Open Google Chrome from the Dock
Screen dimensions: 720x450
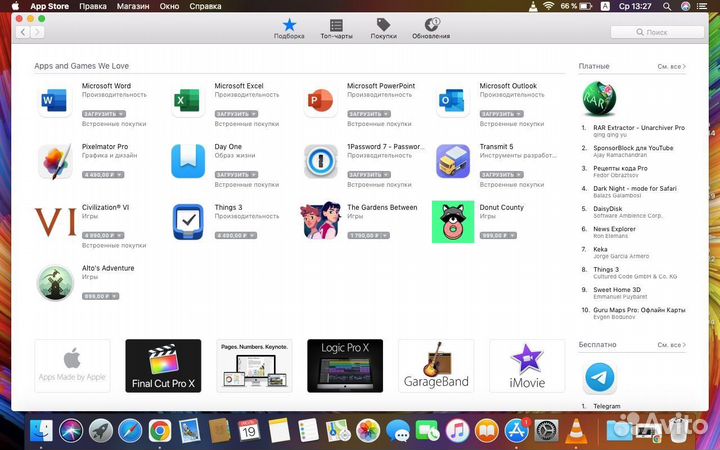160,432
